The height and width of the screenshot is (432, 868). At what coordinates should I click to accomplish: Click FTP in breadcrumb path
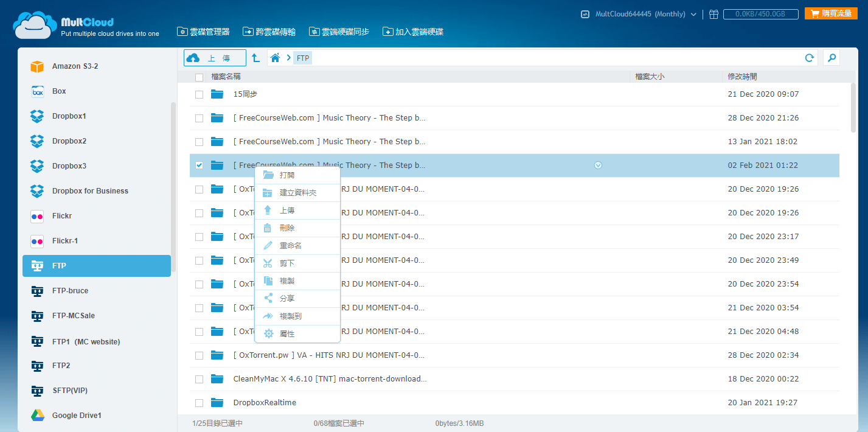point(303,58)
